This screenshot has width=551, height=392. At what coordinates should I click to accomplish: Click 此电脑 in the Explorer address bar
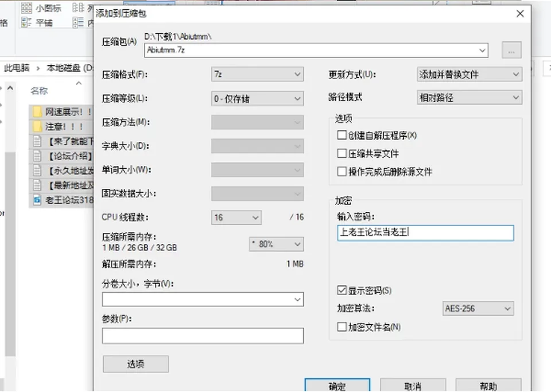pyautogui.click(x=17, y=68)
